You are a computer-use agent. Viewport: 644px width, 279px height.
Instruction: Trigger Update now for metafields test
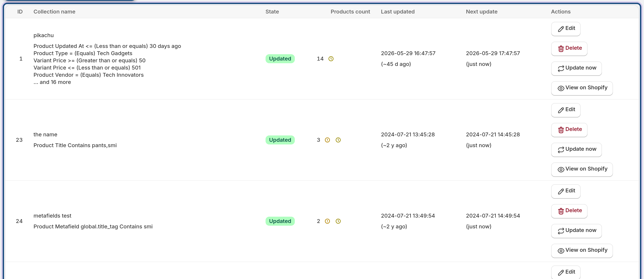coord(576,231)
